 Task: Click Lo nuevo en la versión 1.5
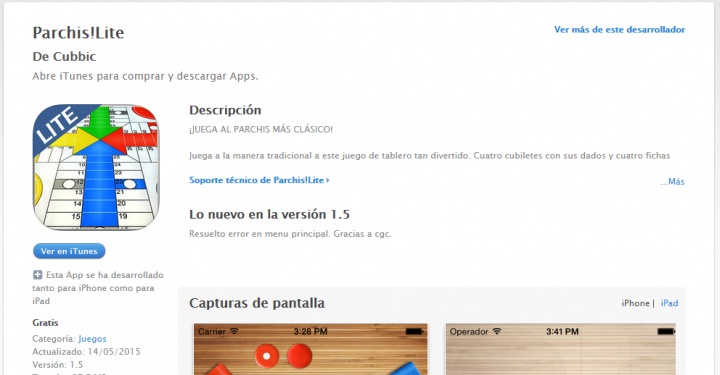(269, 214)
